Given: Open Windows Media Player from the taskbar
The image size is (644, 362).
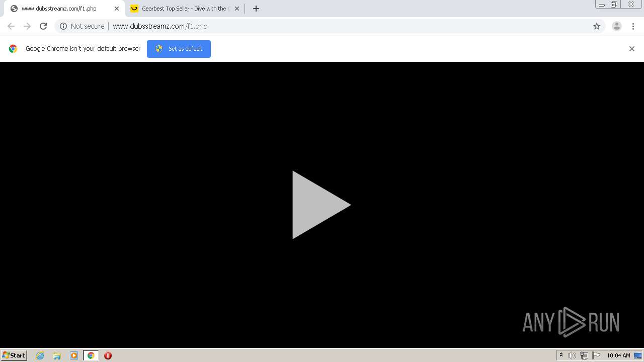Looking at the screenshot, I should tap(74, 355).
